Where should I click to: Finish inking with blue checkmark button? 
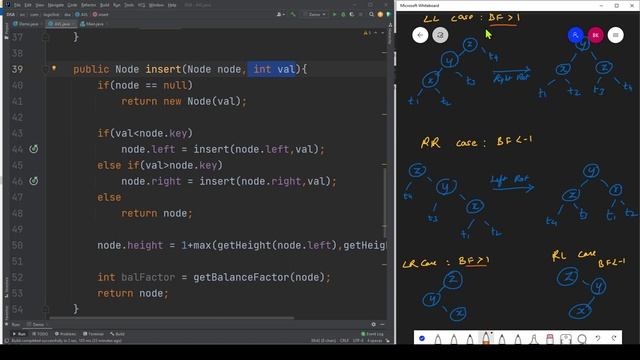pyautogui.click(x=422, y=338)
